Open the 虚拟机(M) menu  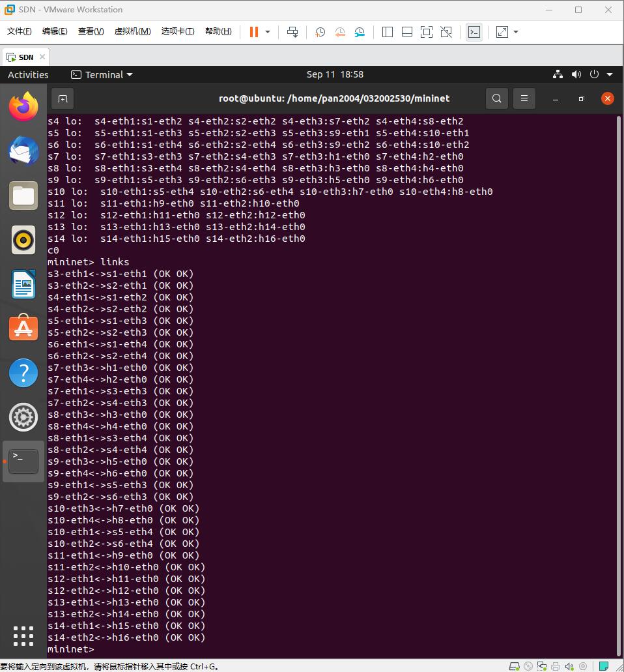(x=133, y=31)
